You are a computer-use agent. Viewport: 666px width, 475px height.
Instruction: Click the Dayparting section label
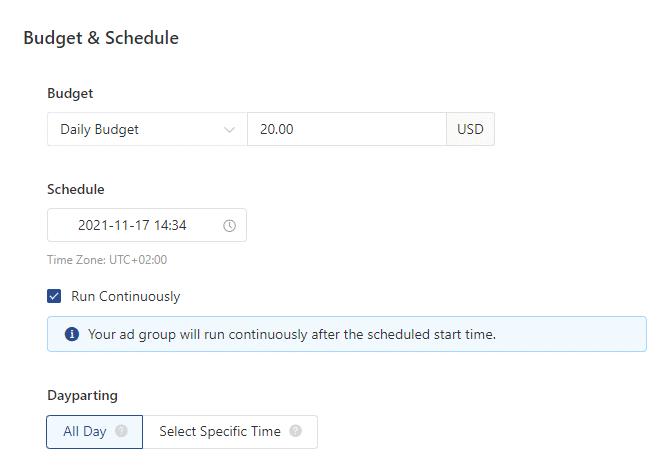tap(81, 395)
